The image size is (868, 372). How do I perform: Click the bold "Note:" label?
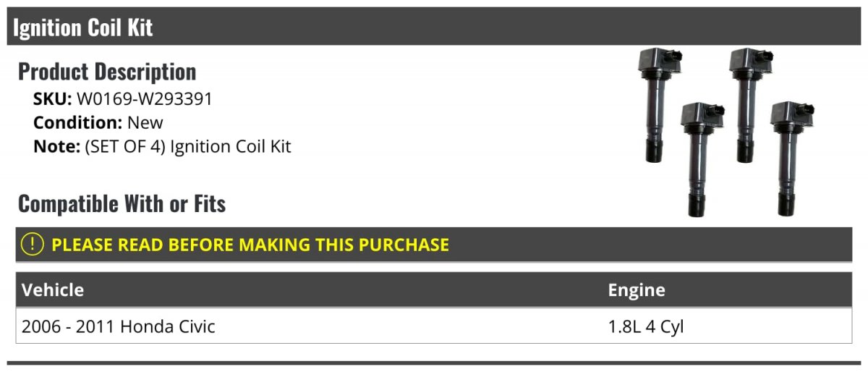(x=56, y=146)
